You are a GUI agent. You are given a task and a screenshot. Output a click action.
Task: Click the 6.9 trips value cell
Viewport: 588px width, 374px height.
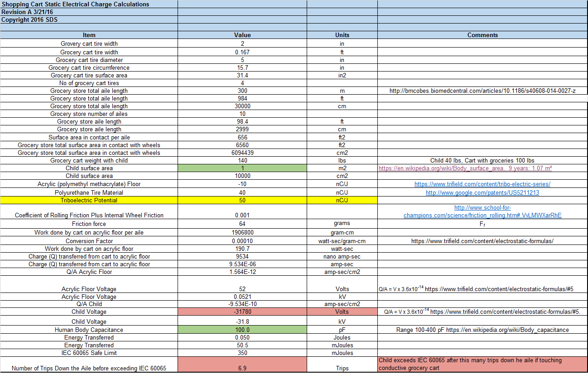[242, 368]
